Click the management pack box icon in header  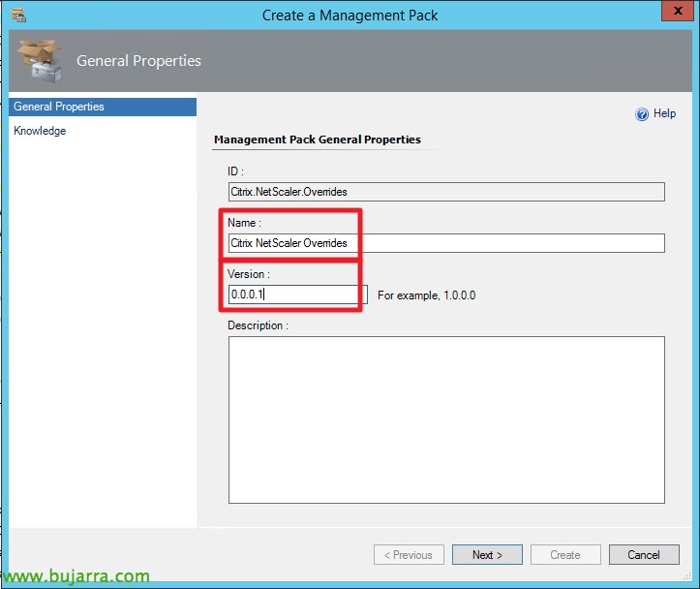tap(40, 61)
